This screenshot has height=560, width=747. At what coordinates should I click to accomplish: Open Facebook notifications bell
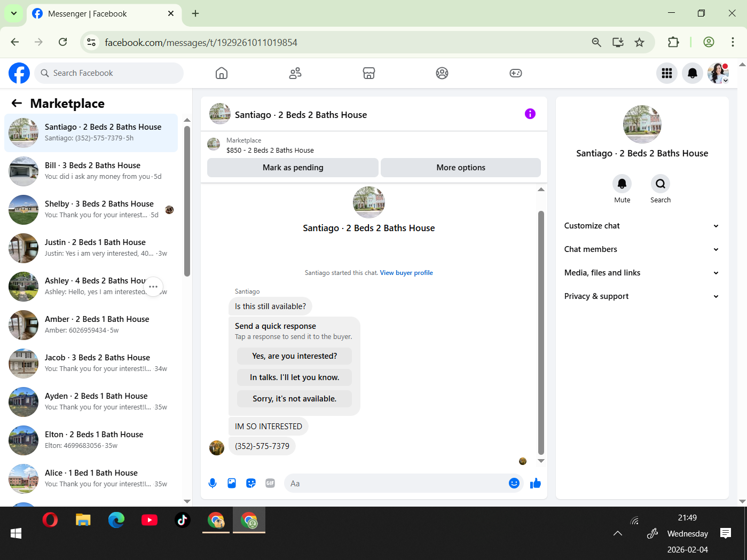pyautogui.click(x=693, y=73)
